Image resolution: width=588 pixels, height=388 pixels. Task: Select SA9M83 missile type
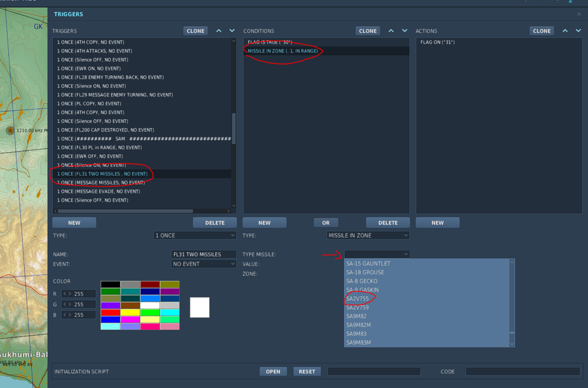click(x=427, y=334)
